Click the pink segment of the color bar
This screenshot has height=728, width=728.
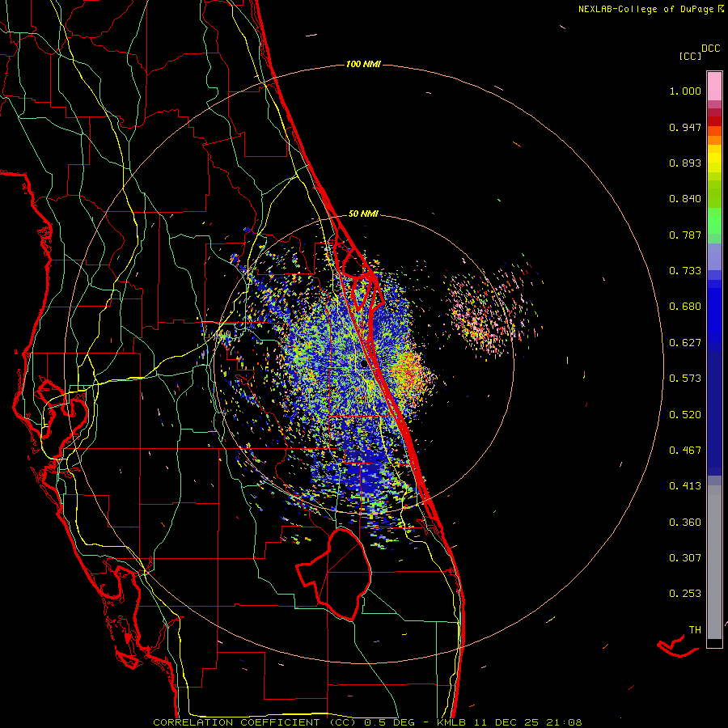click(x=714, y=87)
